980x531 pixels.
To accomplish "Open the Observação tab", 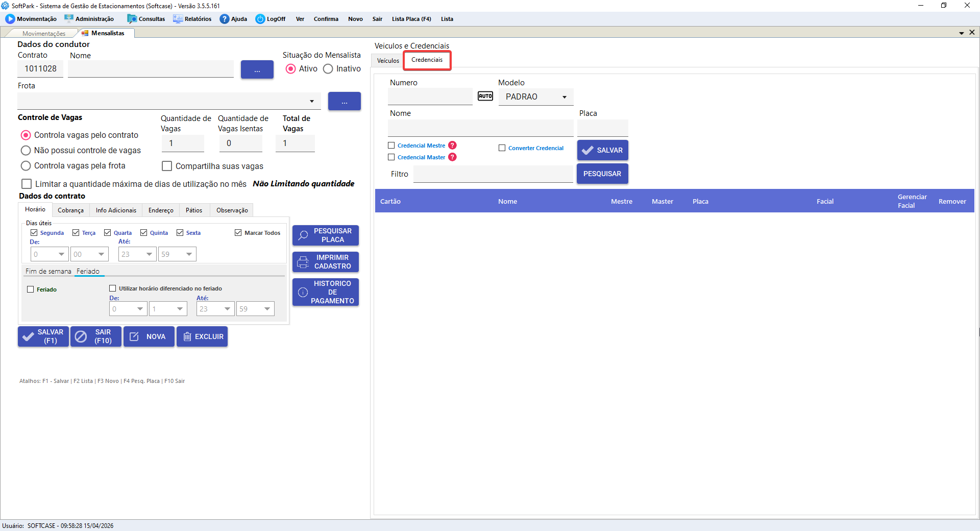I will tap(232, 210).
